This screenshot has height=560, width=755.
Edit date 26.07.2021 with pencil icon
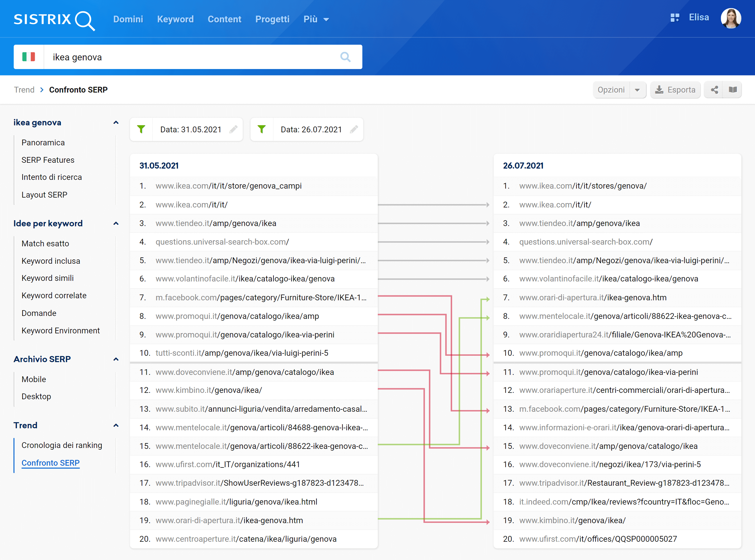[x=354, y=129]
